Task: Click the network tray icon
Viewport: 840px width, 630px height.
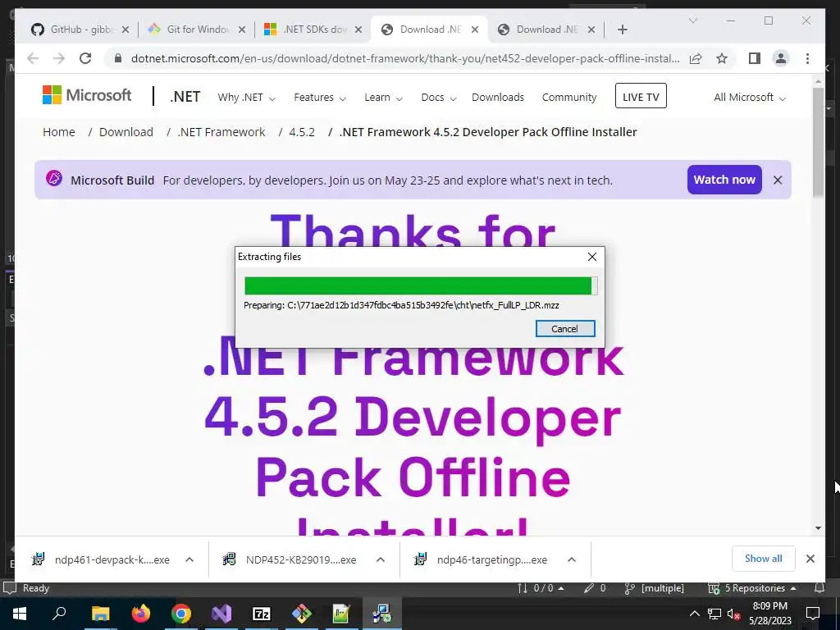Action: [714, 614]
